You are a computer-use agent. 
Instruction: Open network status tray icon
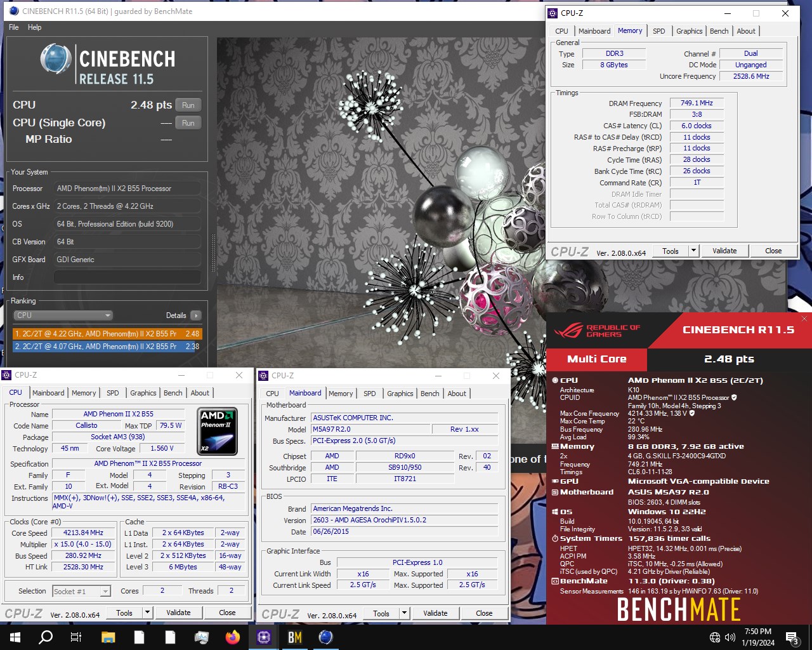(715, 637)
